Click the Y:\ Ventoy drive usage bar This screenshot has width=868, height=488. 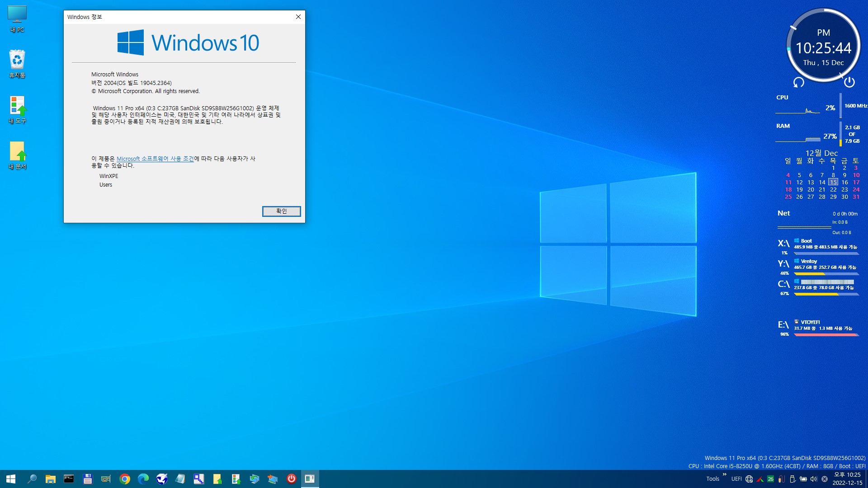826,274
